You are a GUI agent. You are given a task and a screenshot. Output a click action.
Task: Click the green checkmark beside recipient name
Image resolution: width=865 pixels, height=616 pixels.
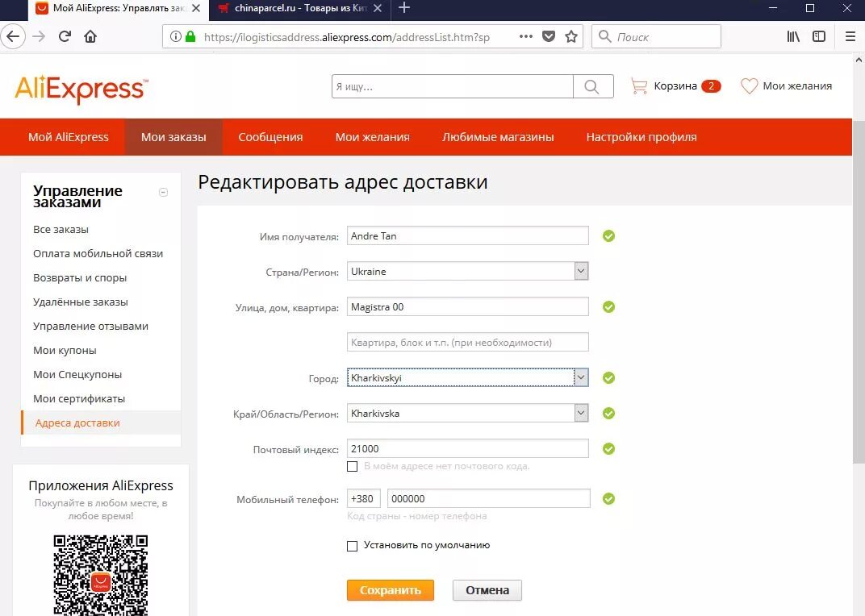pyautogui.click(x=608, y=235)
